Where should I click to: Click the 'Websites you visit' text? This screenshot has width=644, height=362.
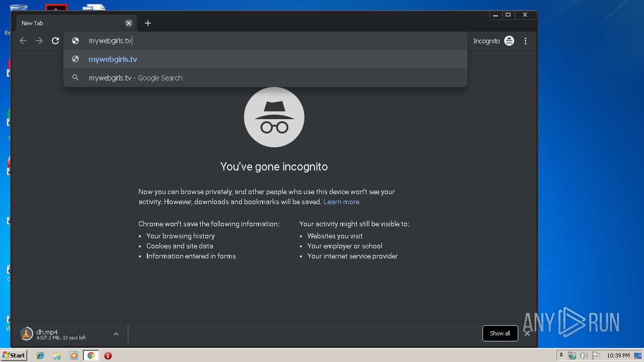[335, 236]
